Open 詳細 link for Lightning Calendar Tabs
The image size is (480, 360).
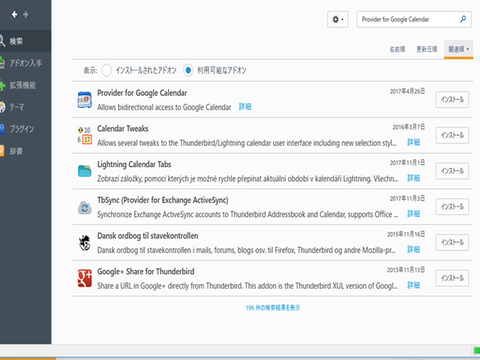click(x=413, y=178)
